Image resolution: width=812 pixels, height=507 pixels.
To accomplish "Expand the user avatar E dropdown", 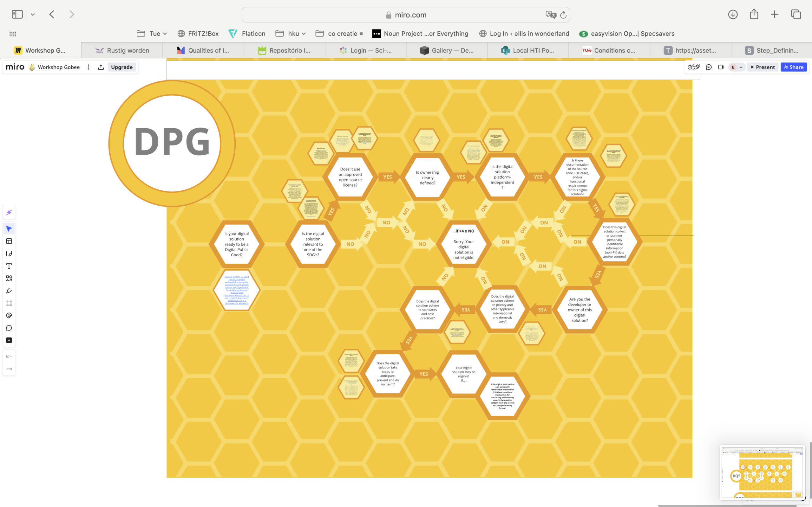I will (741, 67).
